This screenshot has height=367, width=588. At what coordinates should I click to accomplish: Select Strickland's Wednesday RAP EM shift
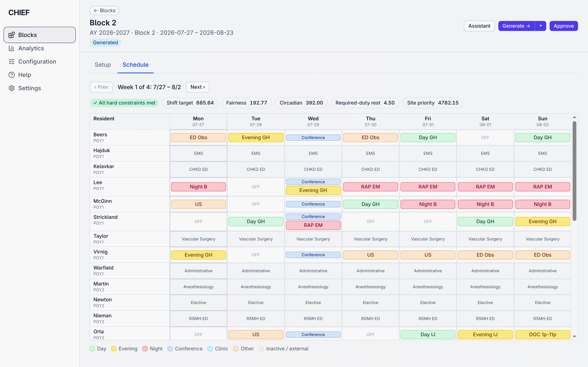[313, 225]
